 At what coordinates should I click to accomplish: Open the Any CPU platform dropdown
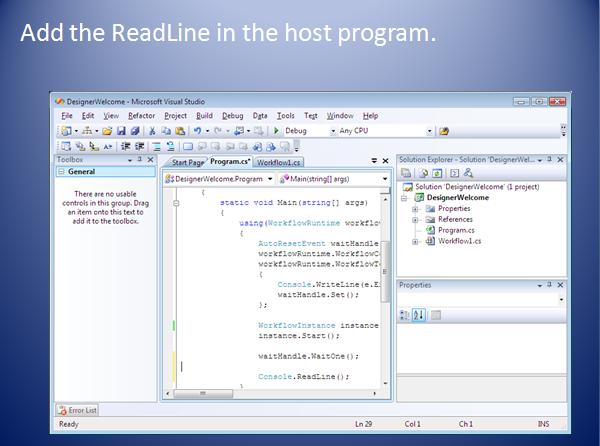[x=430, y=130]
